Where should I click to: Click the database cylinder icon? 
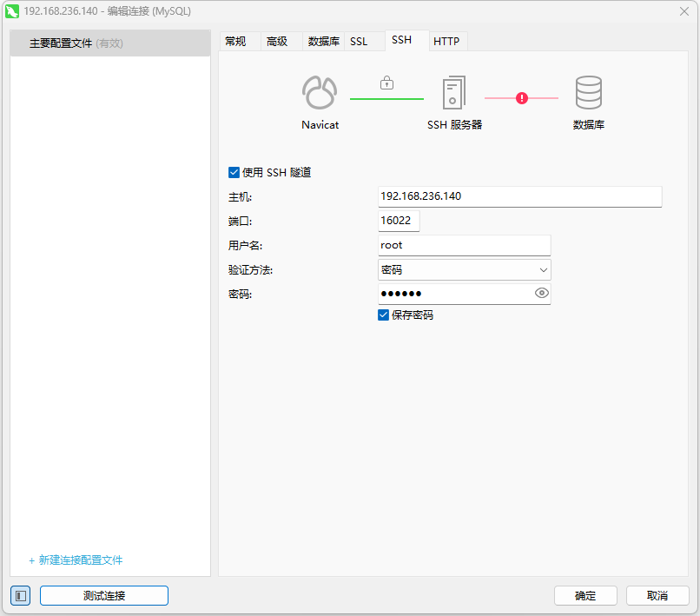pyautogui.click(x=588, y=92)
